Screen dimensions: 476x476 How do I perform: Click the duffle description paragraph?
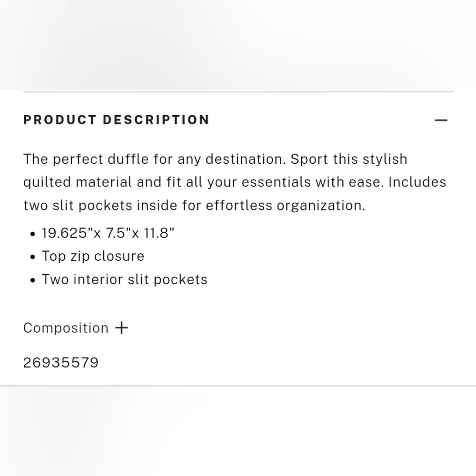(235, 182)
